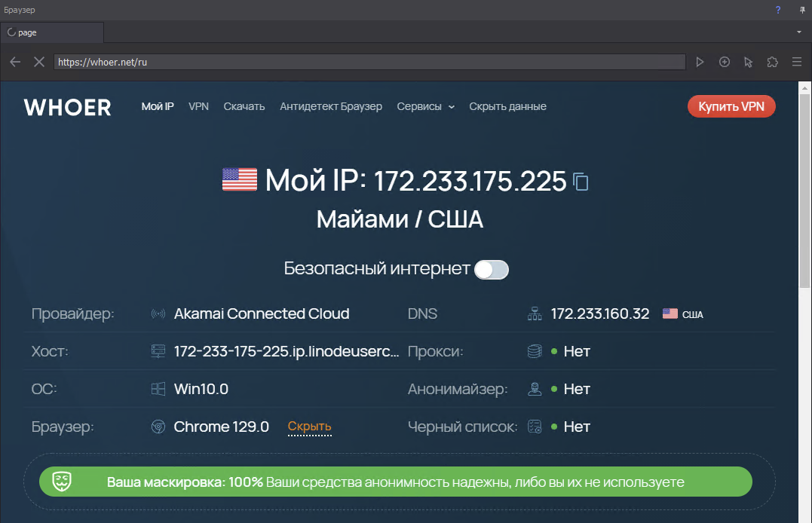This screenshot has width=812, height=523.
Task: Click the back arrow navigation icon
Action: pyautogui.click(x=15, y=62)
